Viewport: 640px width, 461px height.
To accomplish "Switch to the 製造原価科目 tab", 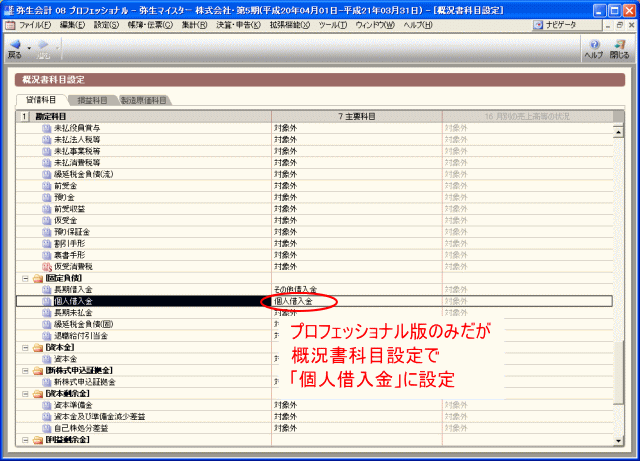I will 144,100.
